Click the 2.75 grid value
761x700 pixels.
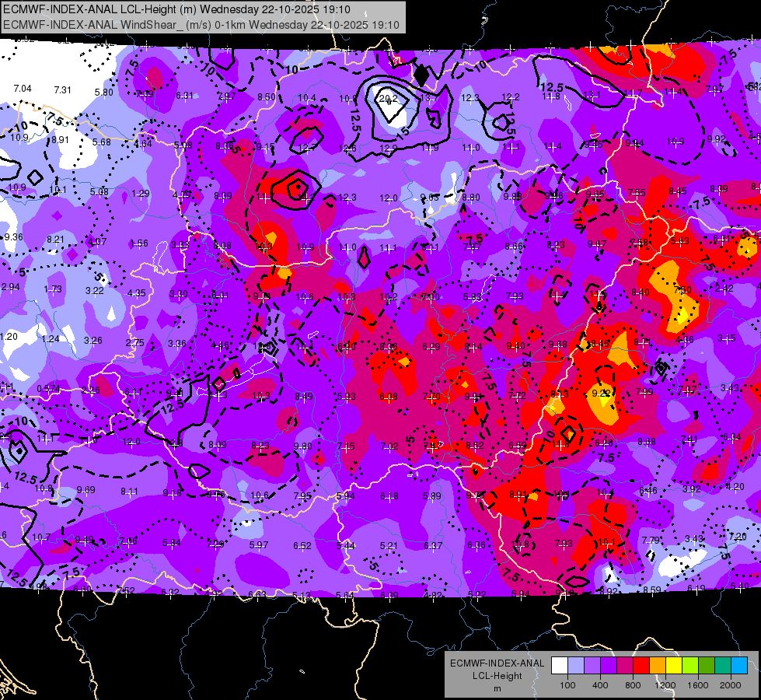click(135, 342)
